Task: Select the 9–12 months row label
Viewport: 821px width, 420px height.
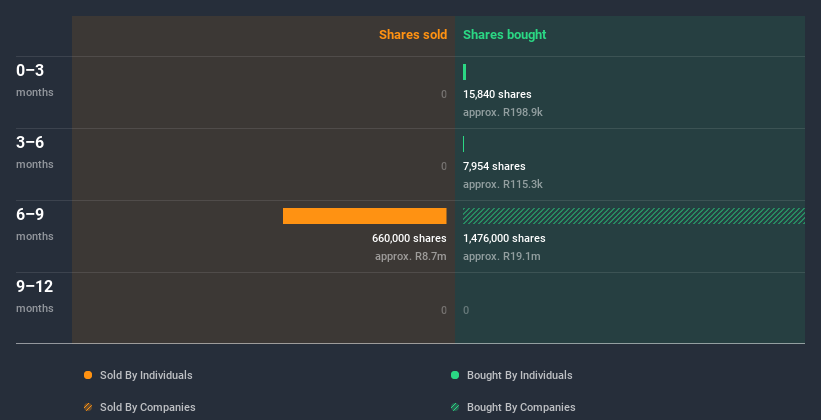Action: pos(35,296)
